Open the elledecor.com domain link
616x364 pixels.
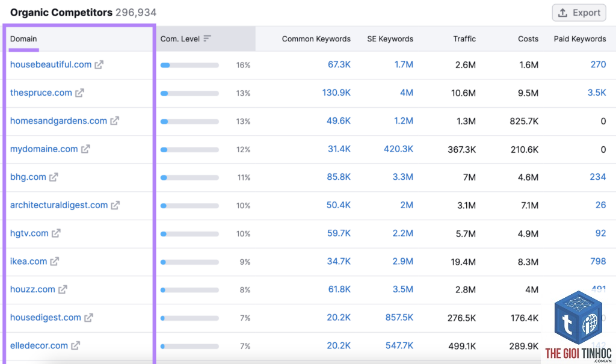(x=39, y=345)
